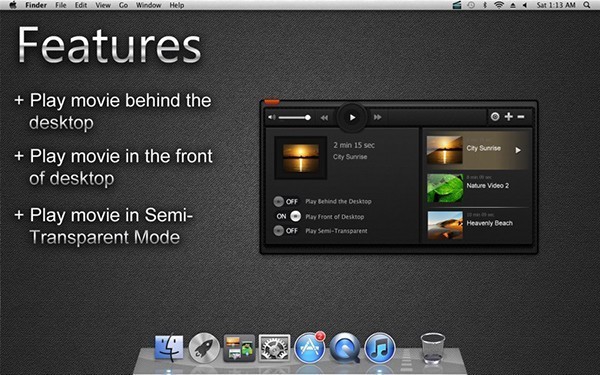
Task: Open the View menu
Action: [x=103, y=5]
